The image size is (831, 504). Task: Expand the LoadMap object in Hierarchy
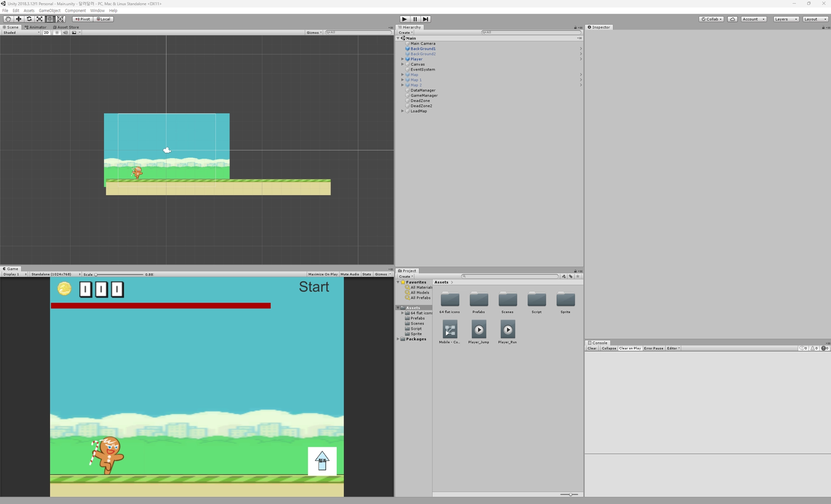[x=403, y=111]
